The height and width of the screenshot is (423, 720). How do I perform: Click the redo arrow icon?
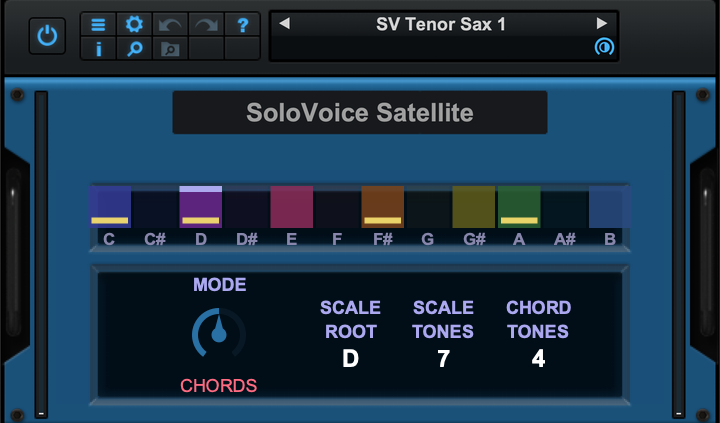click(206, 24)
